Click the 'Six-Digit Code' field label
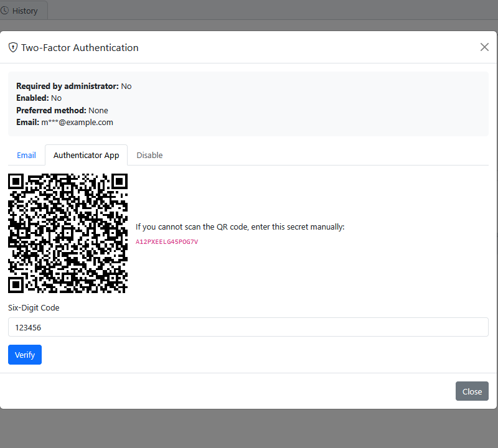Screen dimensions: 498x448 click(x=34, y=307)
